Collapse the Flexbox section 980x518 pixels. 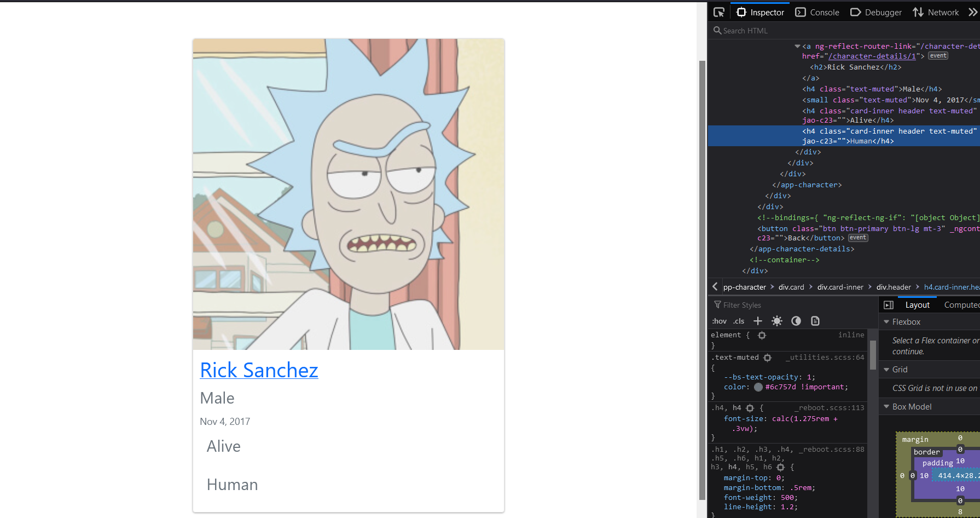tap(886, 322)
